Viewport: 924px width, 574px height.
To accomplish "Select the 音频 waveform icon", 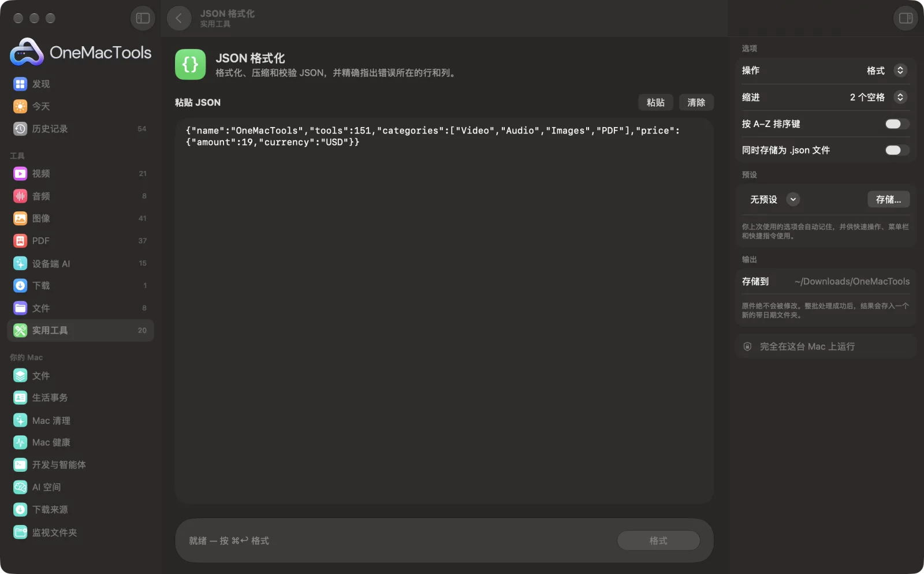I will point(20,196).
